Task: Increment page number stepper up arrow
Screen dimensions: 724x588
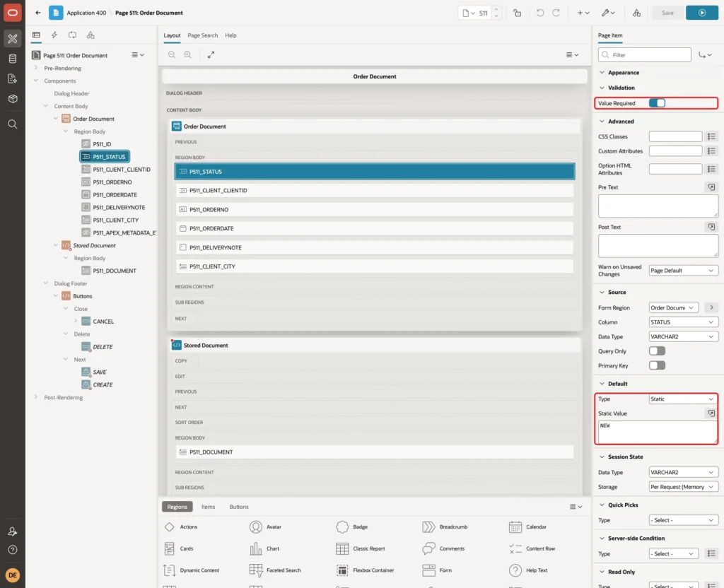Action: click(x=496, y=10)
